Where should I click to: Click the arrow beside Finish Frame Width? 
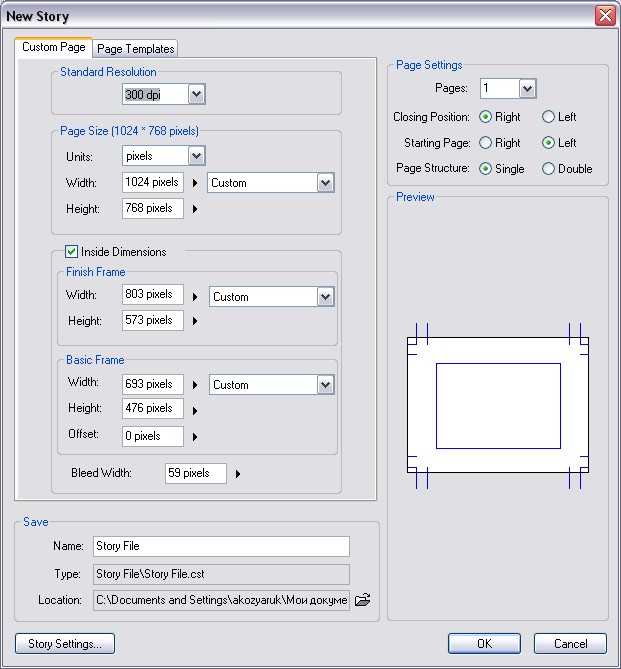195,297
